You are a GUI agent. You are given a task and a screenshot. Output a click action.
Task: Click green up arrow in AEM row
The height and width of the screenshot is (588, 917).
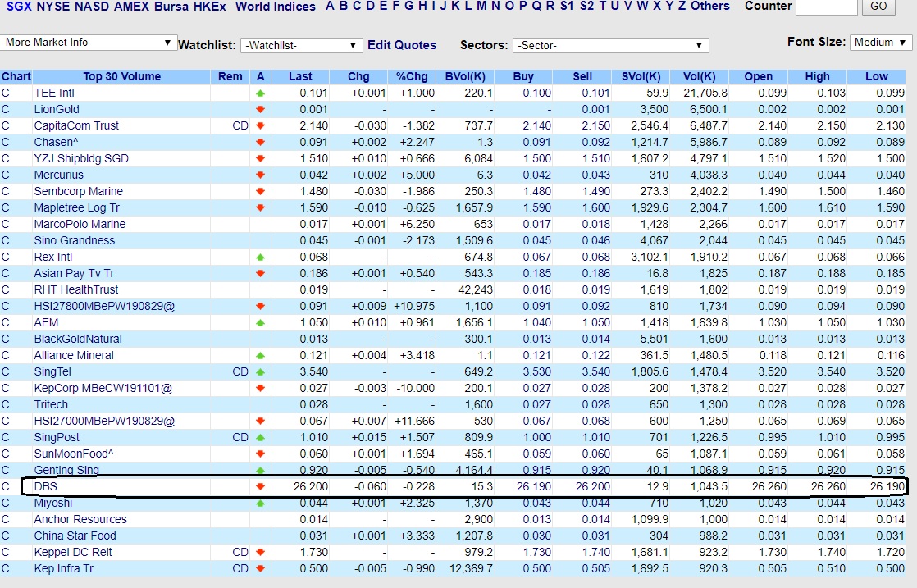(x=260, y=322)
